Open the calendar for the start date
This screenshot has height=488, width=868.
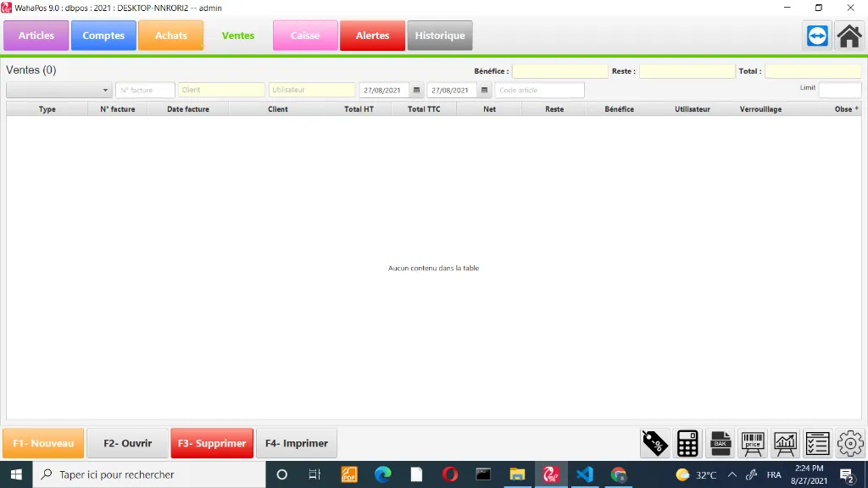pyautogui.click(x=415, y=90)
